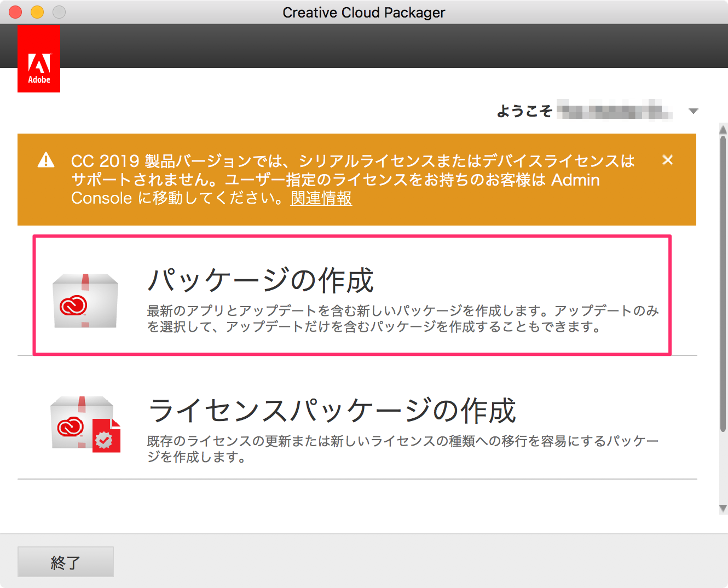728x588 pixels.
Task: Click the description beginning 最新のアプリとアップデート
Action: pyautogui.click(x=403, y=319)
